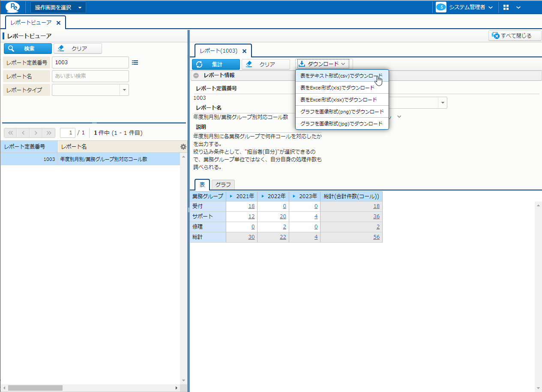Click the list icon beside report number field

pyautogui.click(x=135, y=62)
